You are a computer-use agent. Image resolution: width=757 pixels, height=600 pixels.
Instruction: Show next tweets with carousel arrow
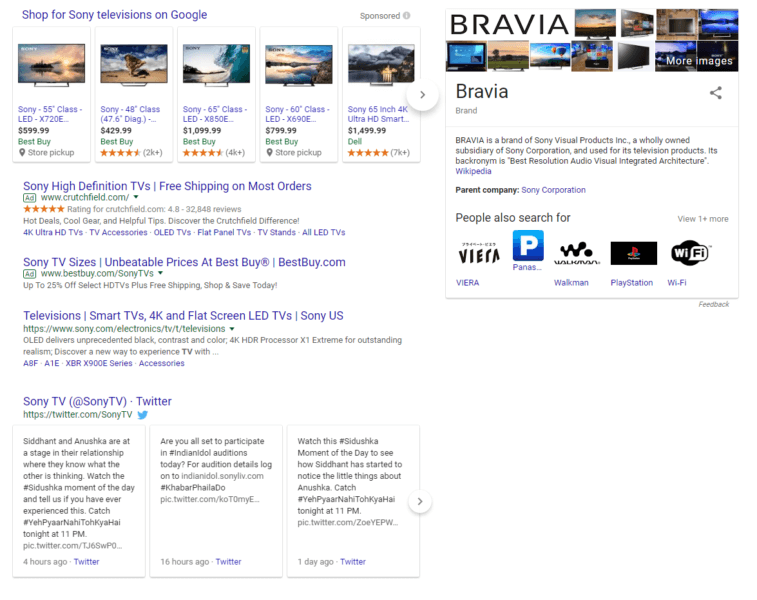[x=420, y=502]
